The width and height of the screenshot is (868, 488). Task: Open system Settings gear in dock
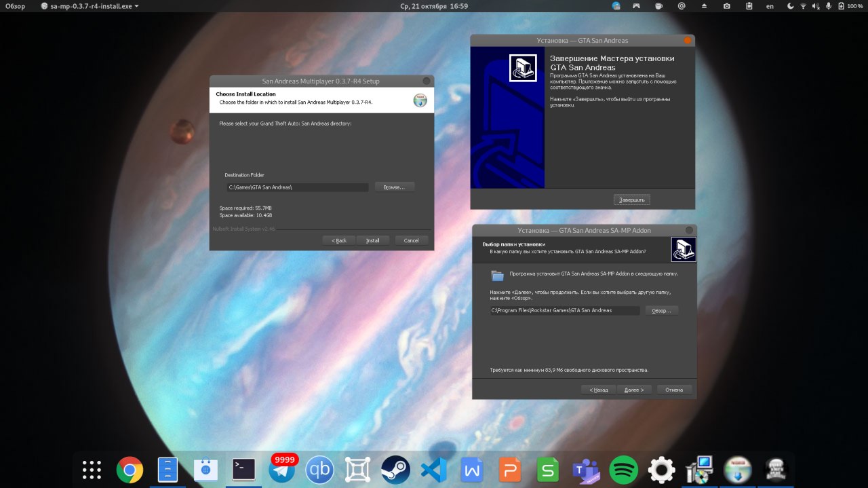661,470
